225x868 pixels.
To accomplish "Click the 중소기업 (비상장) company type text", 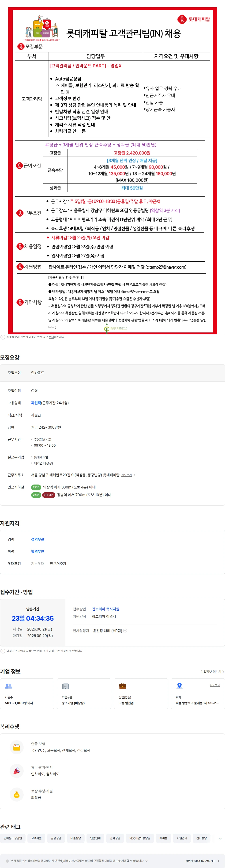I will click(x=73, y=703).
